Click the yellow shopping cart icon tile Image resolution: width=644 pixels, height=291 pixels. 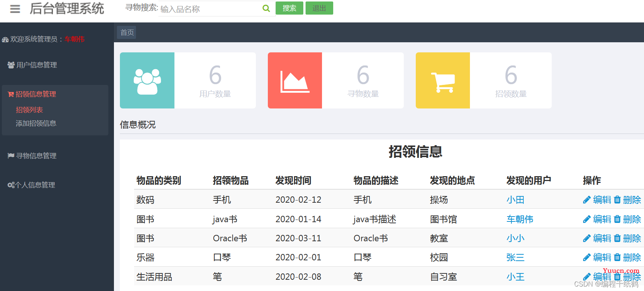[x=443, y=80]
